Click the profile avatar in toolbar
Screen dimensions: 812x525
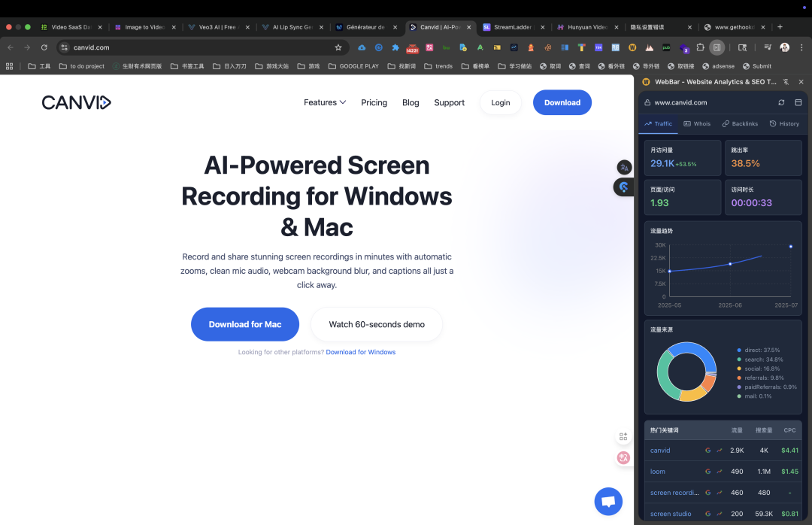point(784,47)
